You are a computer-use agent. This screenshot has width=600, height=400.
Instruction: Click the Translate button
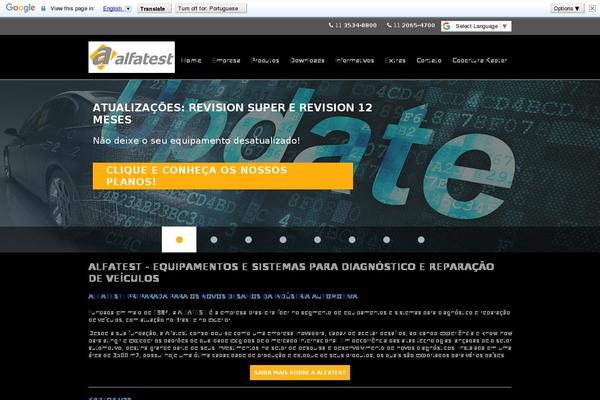coord(154,8)
